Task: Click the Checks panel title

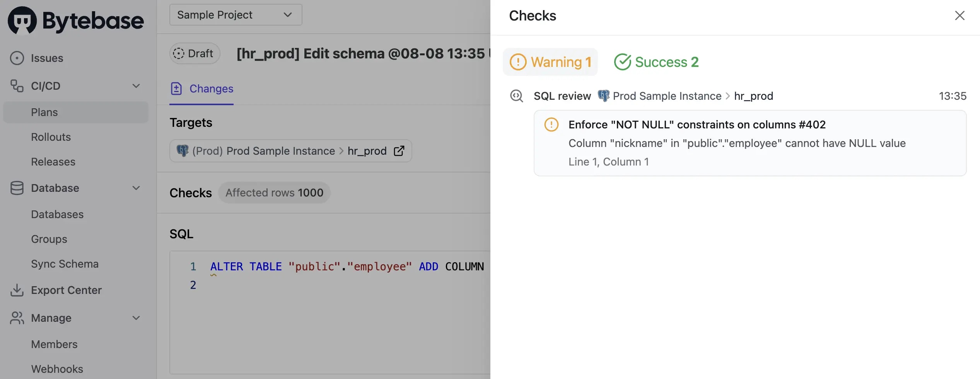Action: click(533, 15)
